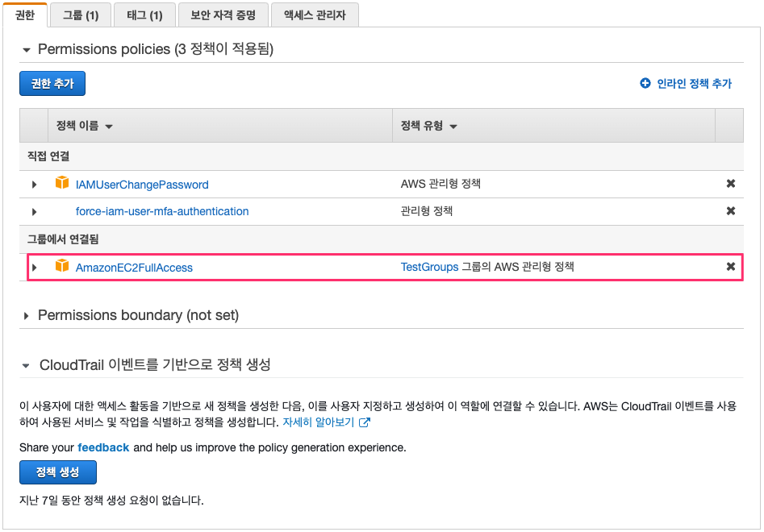Open the IAMUserChangePassword policy link
The width and height of the screenshot is (764, 532).
[142, 185]
